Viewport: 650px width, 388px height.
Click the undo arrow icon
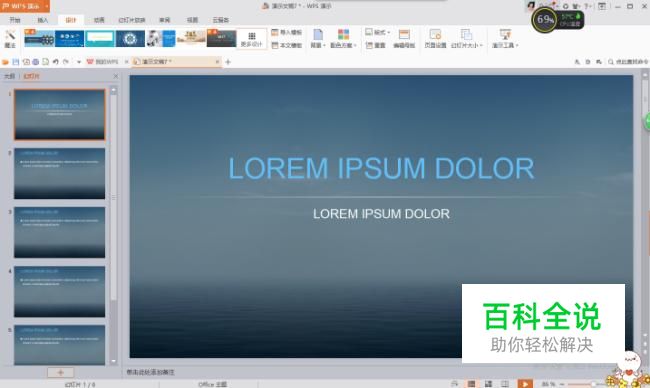(x=56, y=62)
